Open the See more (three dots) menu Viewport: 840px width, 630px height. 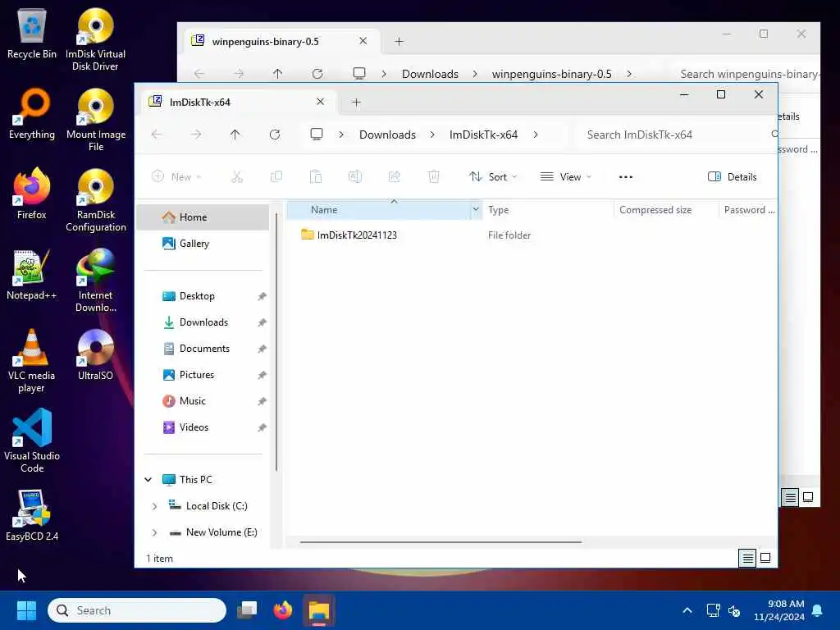tap(626, 177)
